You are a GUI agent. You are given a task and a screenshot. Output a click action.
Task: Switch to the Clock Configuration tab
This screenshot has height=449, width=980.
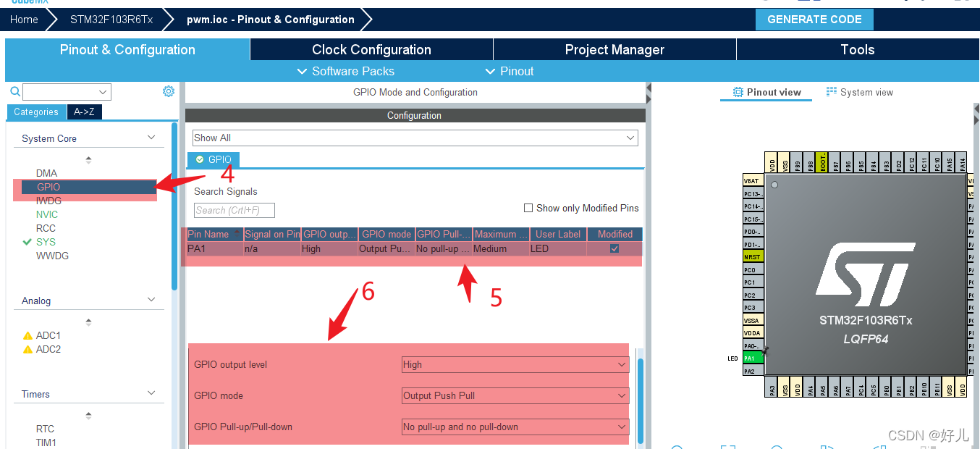click(x=371, y=49)
